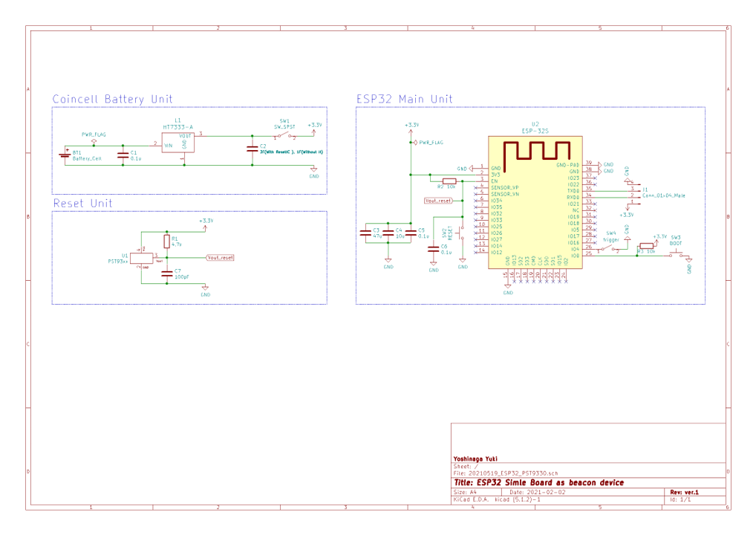756x535 pixels.
Task: Click the "ESP-32S" value label above U2
Action: [x=535, y=131]
